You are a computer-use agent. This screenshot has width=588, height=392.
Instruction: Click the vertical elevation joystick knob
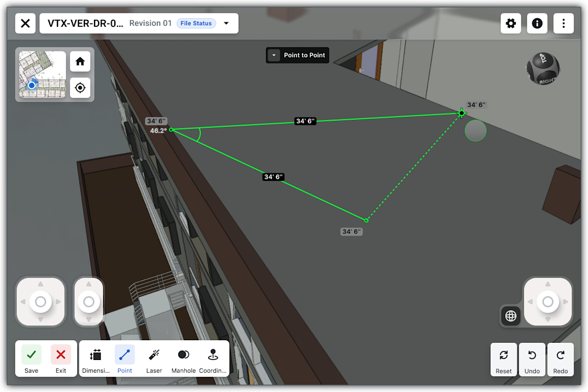coord(89,302)
